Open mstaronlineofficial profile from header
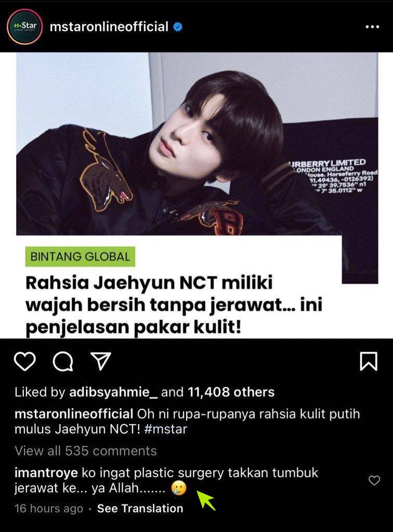This screenshot has height=532, width=393. point(109,26)
